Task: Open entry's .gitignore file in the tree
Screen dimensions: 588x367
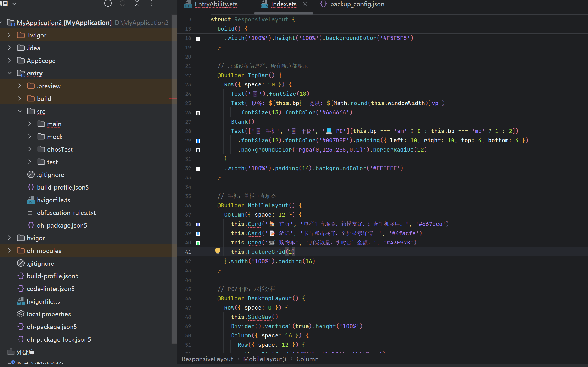Action: click(50, 175)
